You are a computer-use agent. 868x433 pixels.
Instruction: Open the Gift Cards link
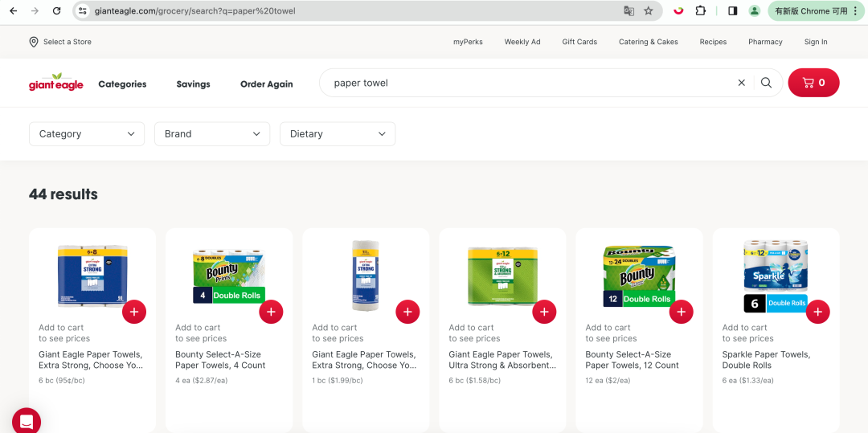(579, 42)
